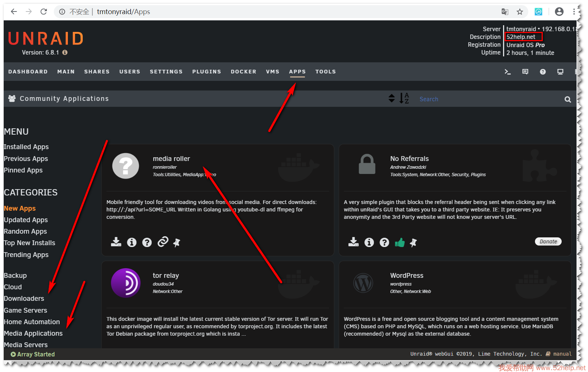Click the media roller question mark thumbnail
Viewport: 588px width, 372px height.
[126, 166]
